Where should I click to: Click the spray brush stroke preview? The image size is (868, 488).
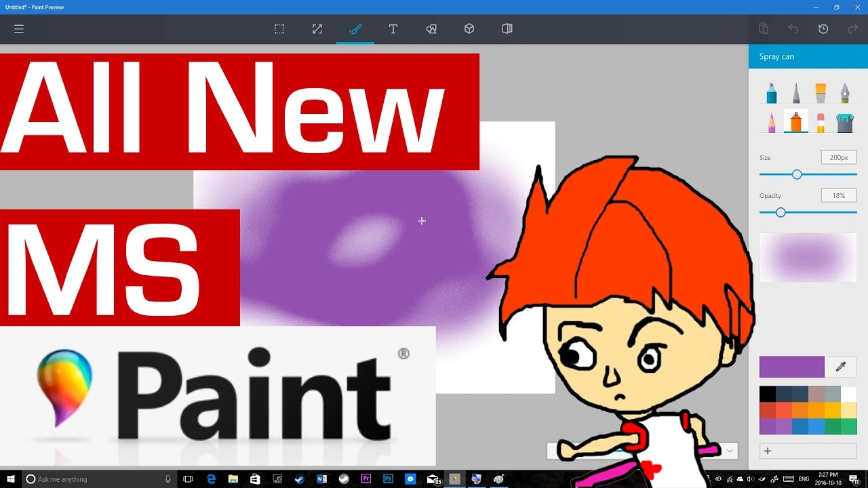point(808,258)
